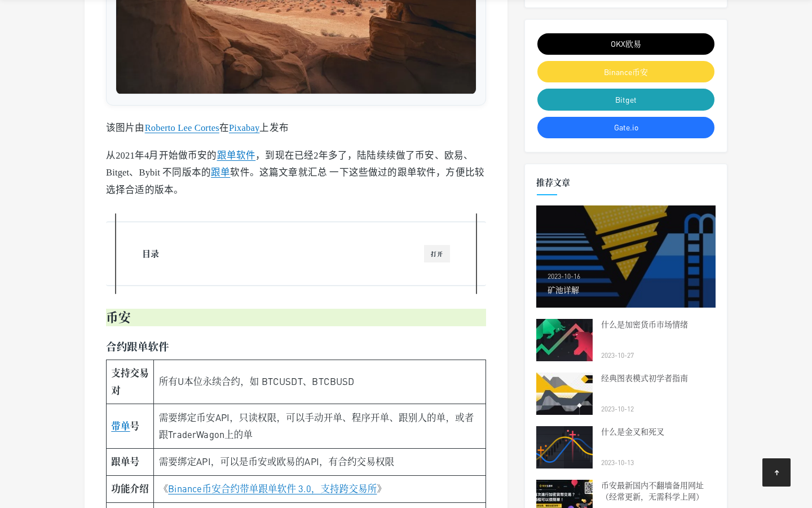Open the 经典图表模式初学者指南 article thumbnail

point(564,393)
